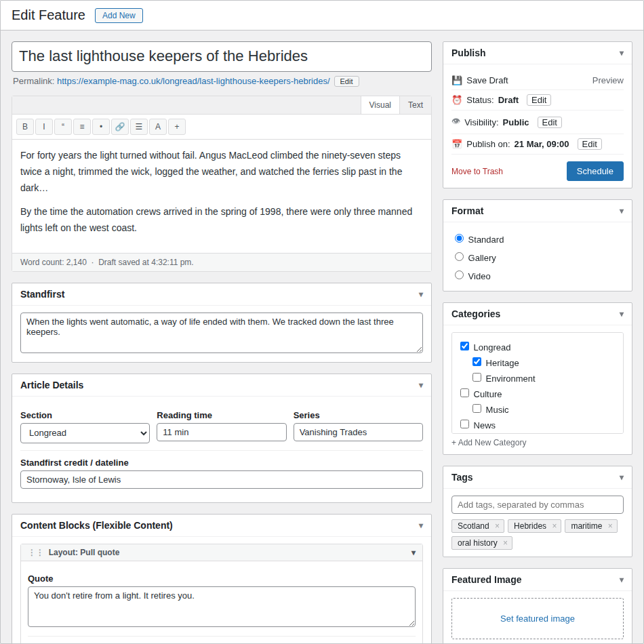Collapse the Pull quote layout block
The image size is (644, 644).
tap(414, 552)
